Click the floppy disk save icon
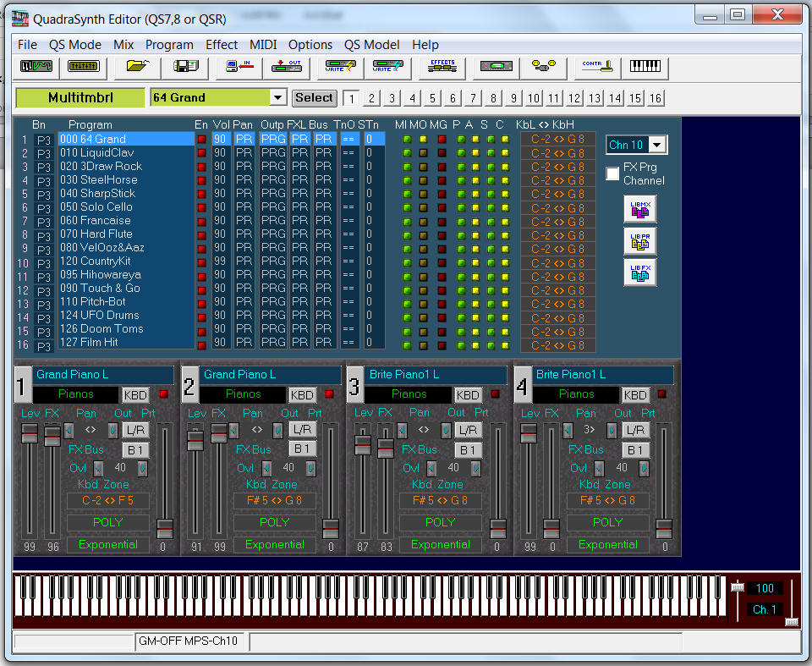Image resolution: width=812 pixels, height=666 pixels. coord(185,66)
